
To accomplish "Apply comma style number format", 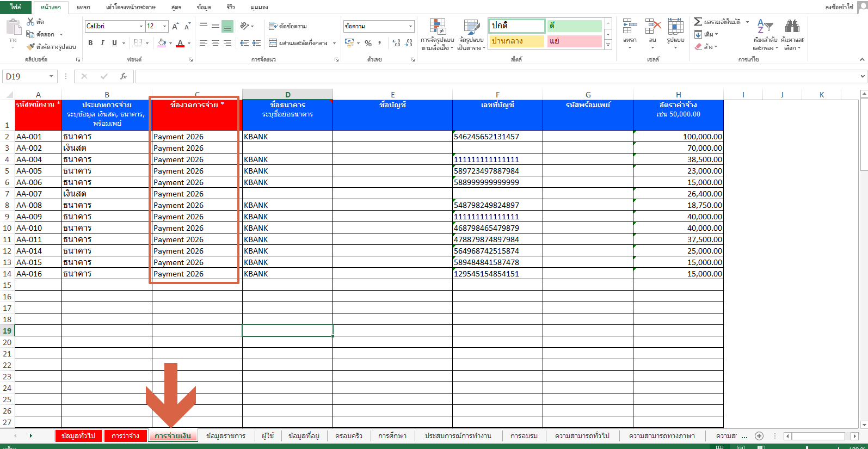I will pos(380,43).
